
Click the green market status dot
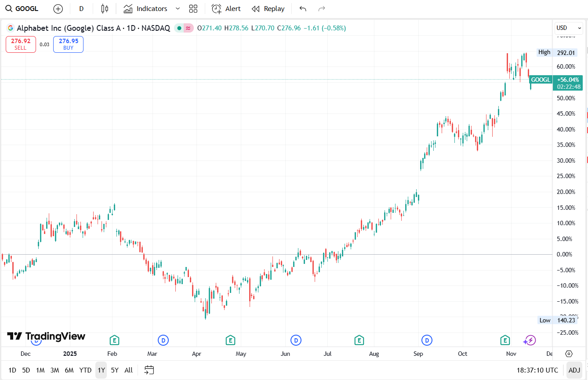point(179,28)
